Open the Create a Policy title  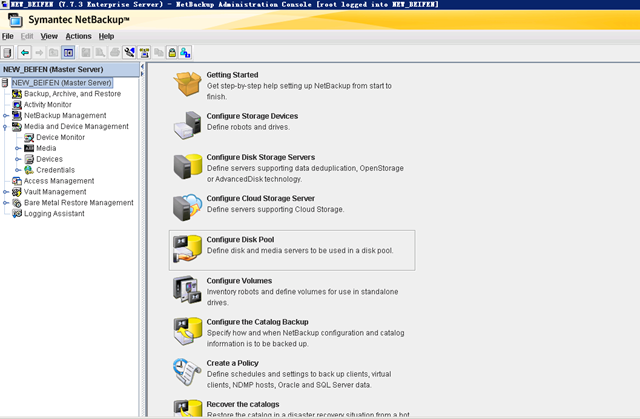[233, 364]
